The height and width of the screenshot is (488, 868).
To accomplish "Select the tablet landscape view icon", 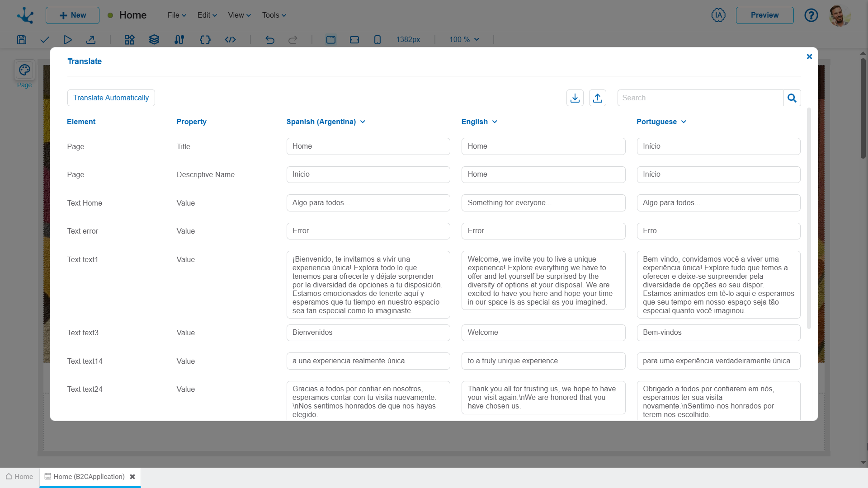I will point(354,40).
